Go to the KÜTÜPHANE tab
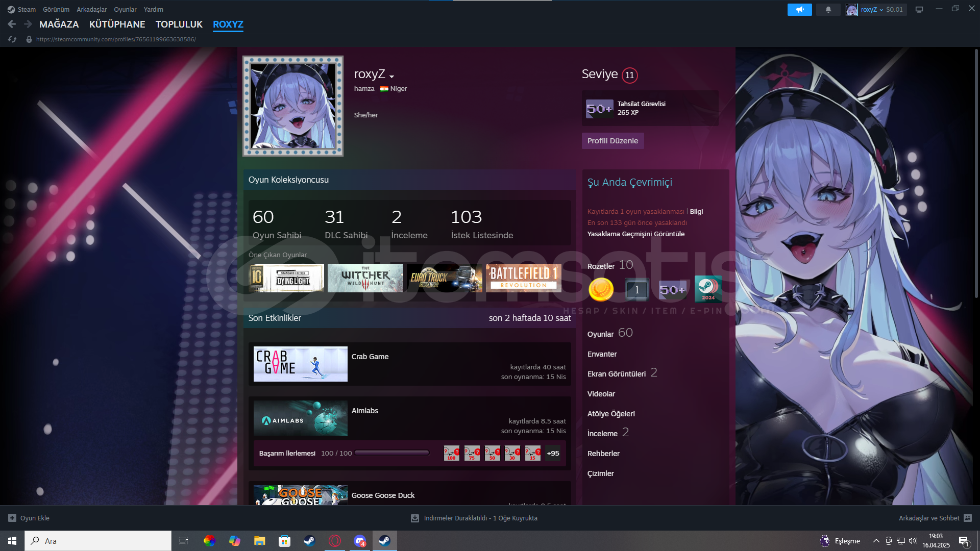Viewport: 980px width, 551px height. click(117, 24)
